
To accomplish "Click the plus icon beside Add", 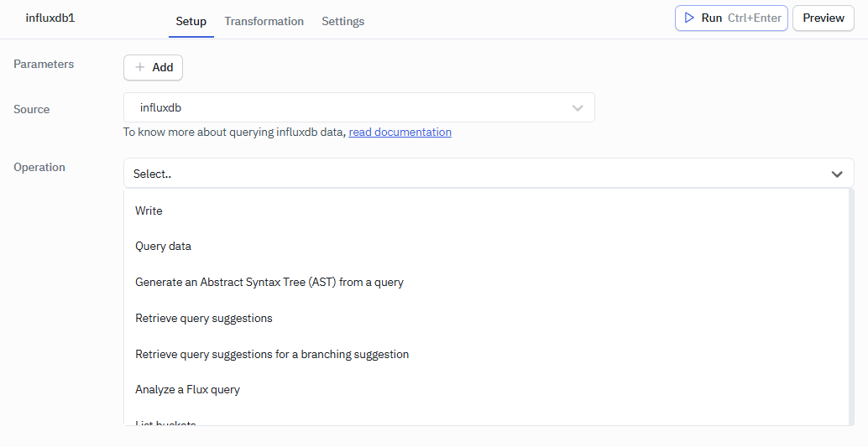I will click(x=140, y=67).
